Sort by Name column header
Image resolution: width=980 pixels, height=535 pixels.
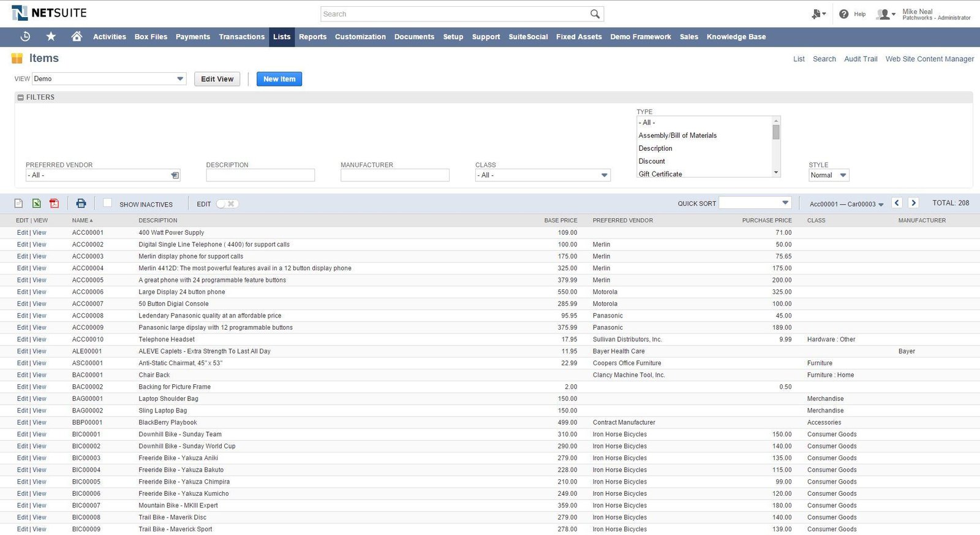pos(82,221)
